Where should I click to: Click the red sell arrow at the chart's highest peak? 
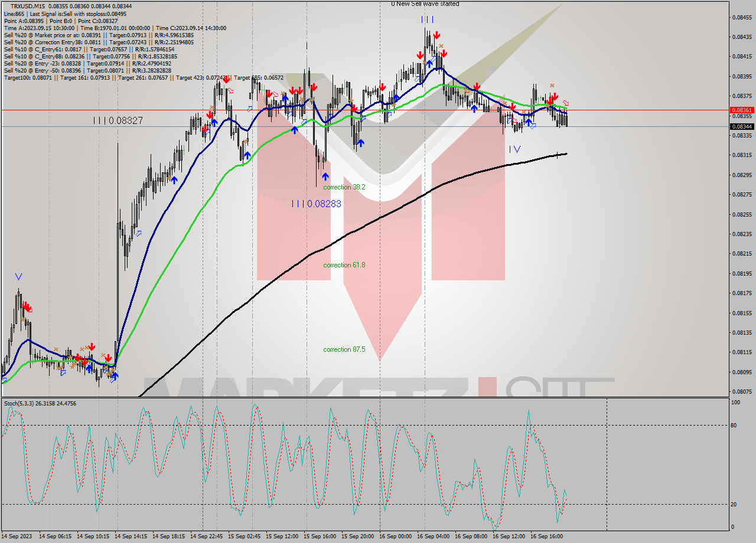436,34
